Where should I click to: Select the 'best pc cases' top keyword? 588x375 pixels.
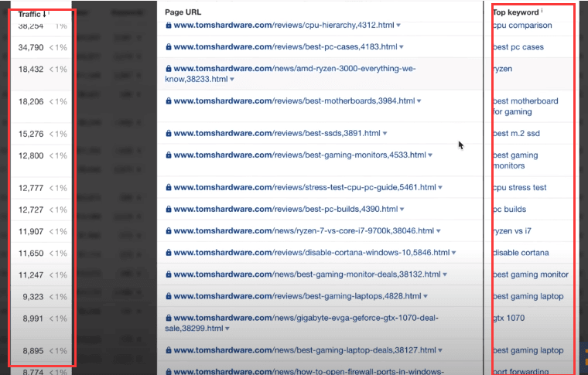pos(518,47)
